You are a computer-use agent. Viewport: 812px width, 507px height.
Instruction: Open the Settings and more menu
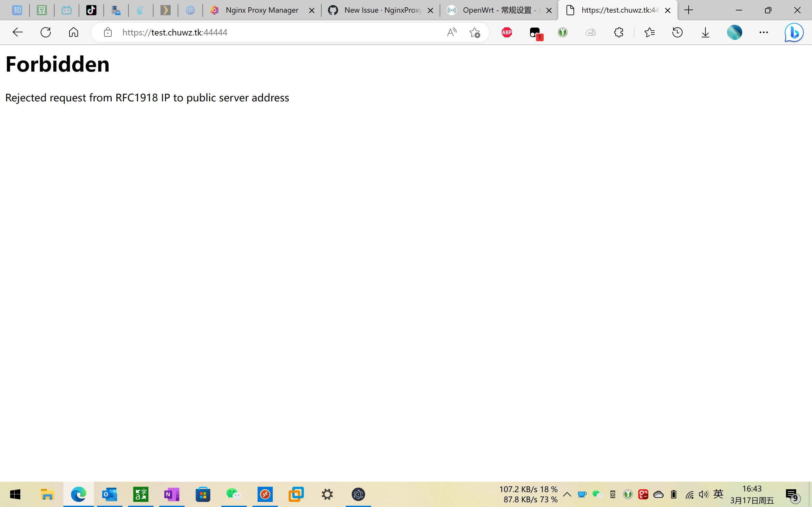[764, 32]
